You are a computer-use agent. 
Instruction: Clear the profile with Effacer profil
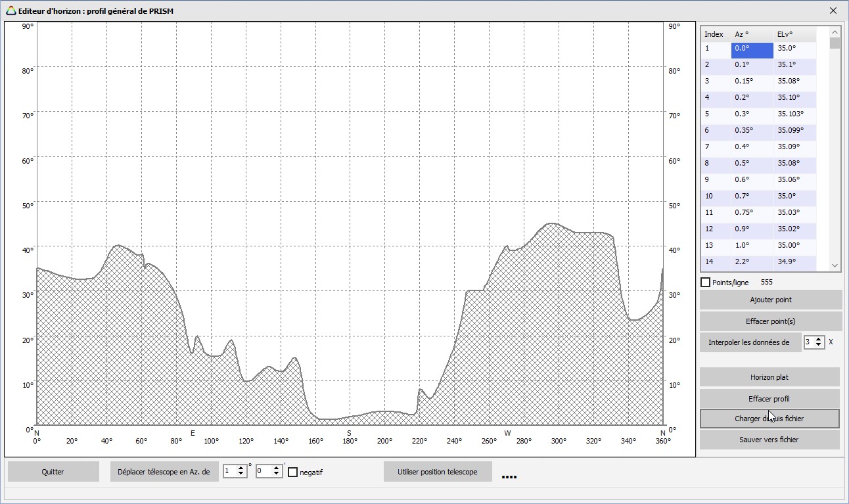(769, 399)
